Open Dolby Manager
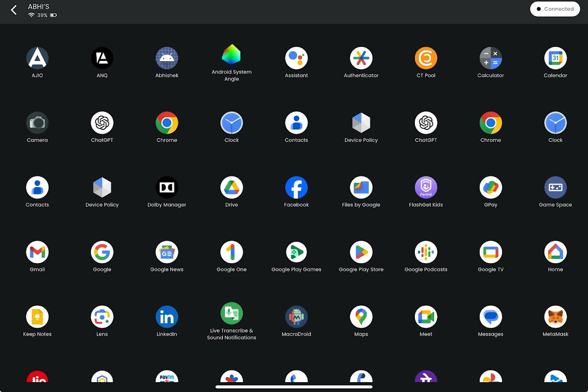Screen dimensions: 588x392 (167, 187)
